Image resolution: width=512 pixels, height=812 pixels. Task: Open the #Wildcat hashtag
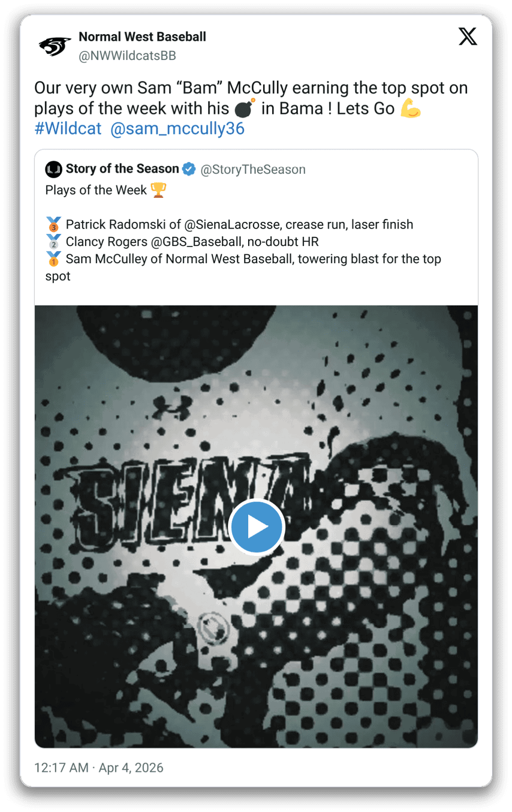coord(68,129)
